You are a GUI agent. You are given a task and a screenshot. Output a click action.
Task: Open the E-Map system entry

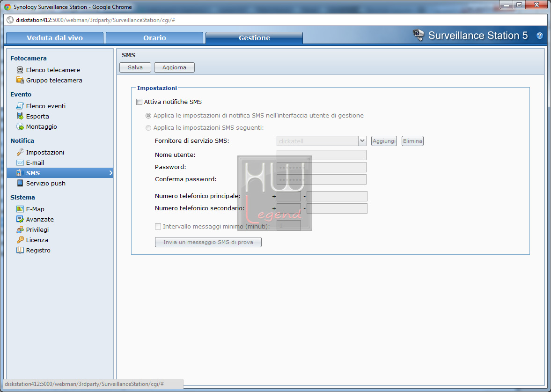pos(35,209)
